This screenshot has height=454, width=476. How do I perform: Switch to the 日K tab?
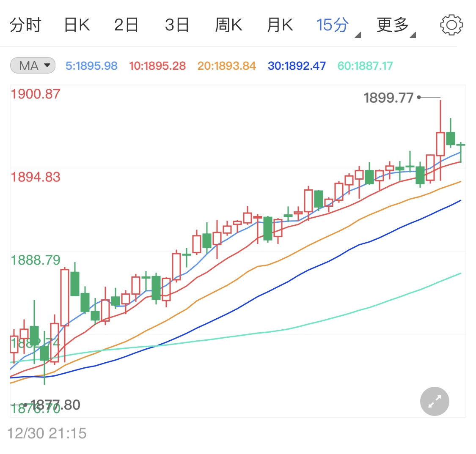point(77,24)
